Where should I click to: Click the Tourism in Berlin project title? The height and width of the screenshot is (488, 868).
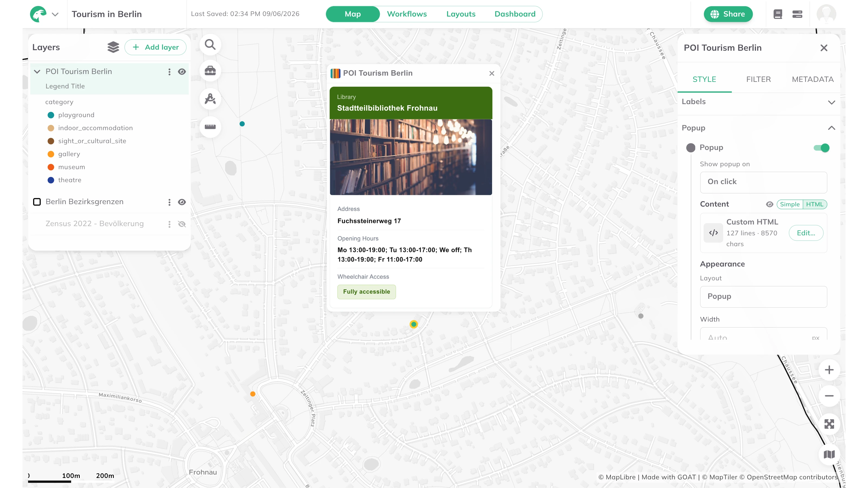tap(107, 14)
